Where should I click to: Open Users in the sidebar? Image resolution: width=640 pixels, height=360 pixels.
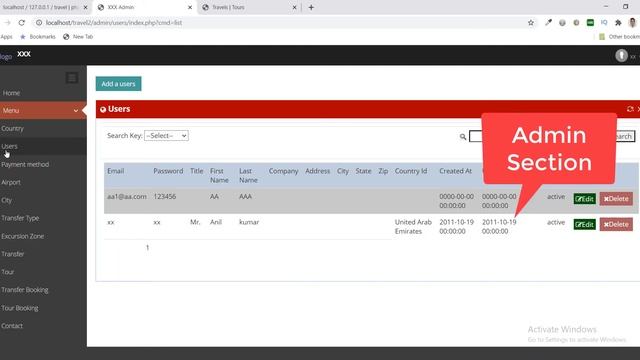9,146
